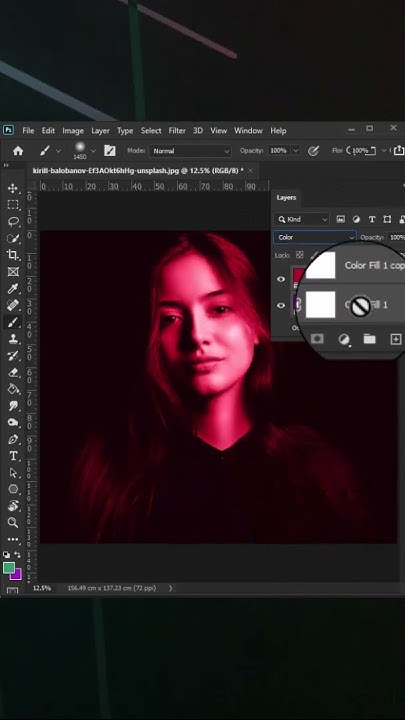405x720 pixels.
Task: Select the Frame tool
Action: (x=13, y=272)
